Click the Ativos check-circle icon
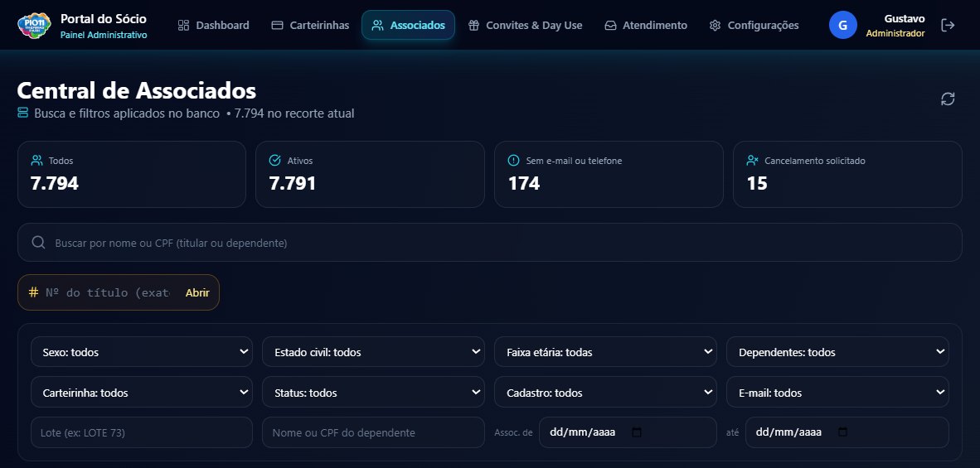 click(x=275, y=161)
